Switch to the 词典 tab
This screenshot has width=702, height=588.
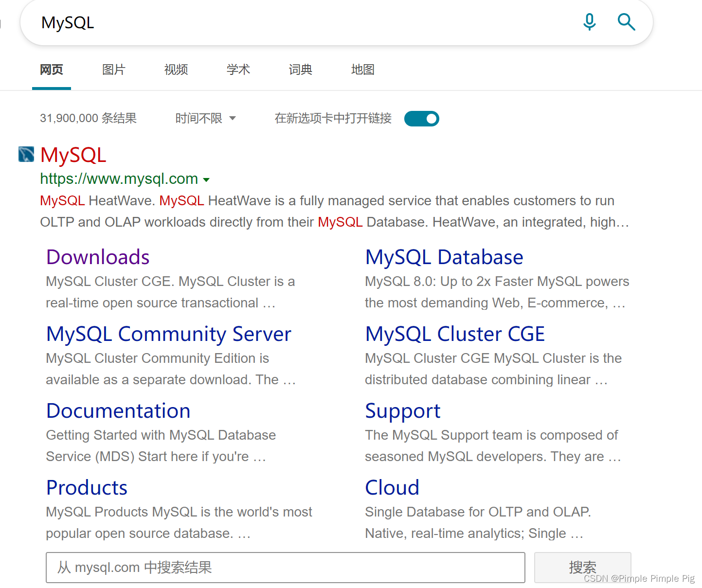(301, 70)
